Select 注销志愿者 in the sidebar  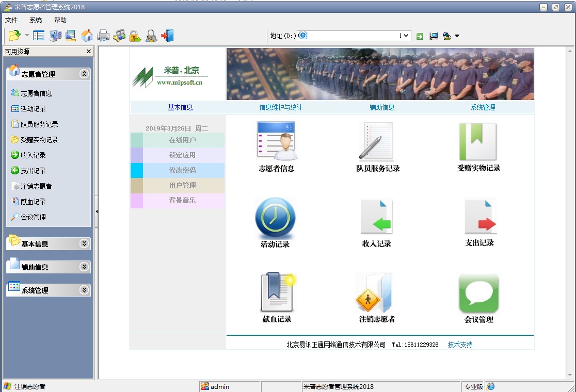pyautogui.click(x=31, y=186)
